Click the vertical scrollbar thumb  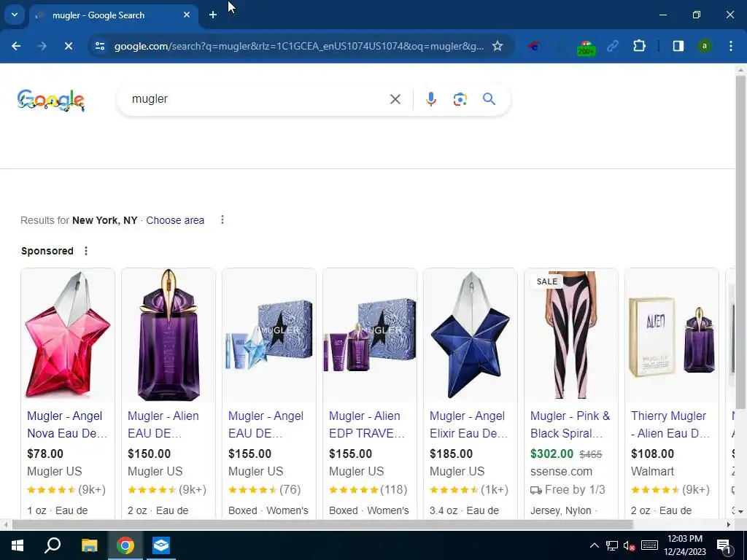point(740,242)
